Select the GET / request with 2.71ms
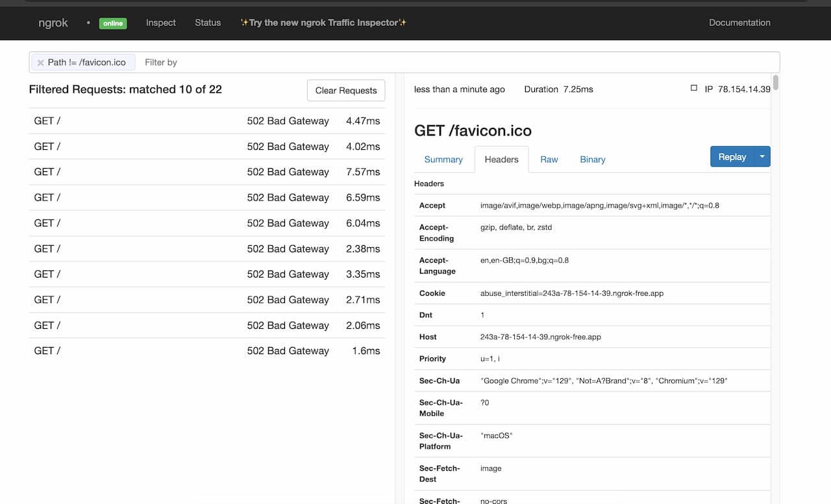The width and height of the screenshot is (831, 504). pyautogui.click(x=207, y=300)
